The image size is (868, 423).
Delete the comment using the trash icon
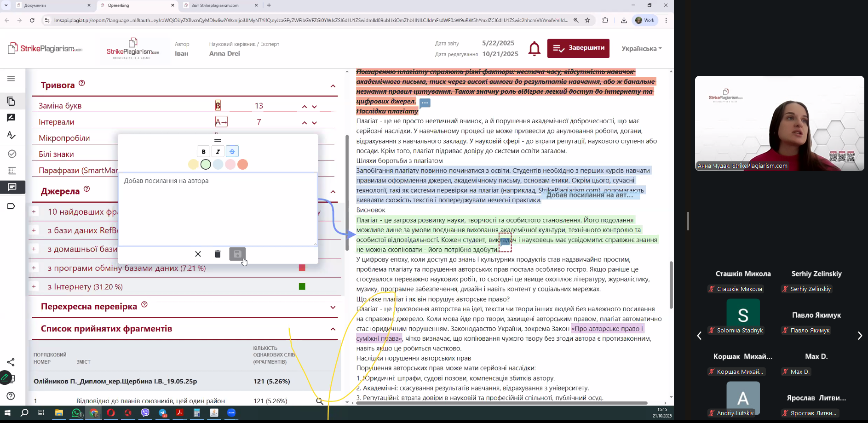tap(218, 254)
